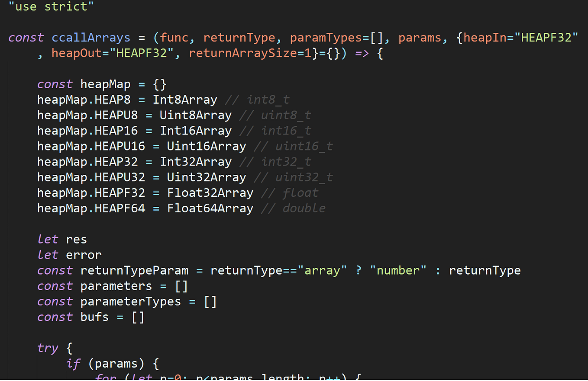Click the returnType parameter in the signature

coord(239,37)
